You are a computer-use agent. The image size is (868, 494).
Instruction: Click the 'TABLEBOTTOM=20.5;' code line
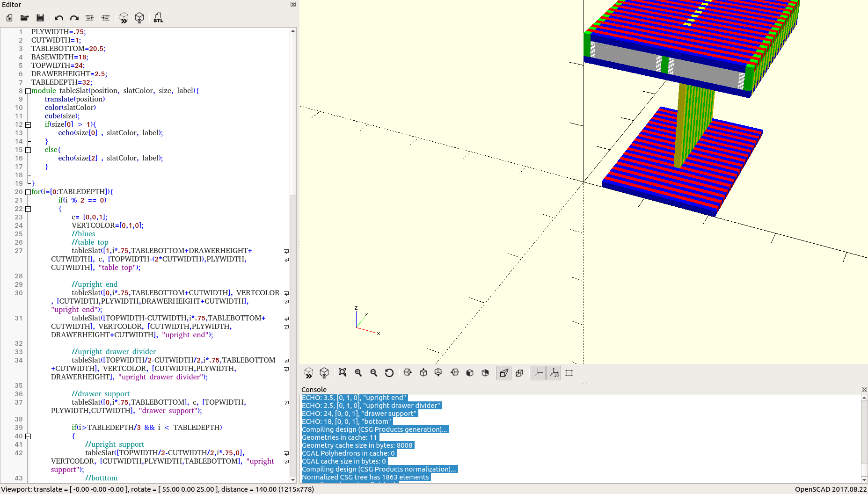69,49
